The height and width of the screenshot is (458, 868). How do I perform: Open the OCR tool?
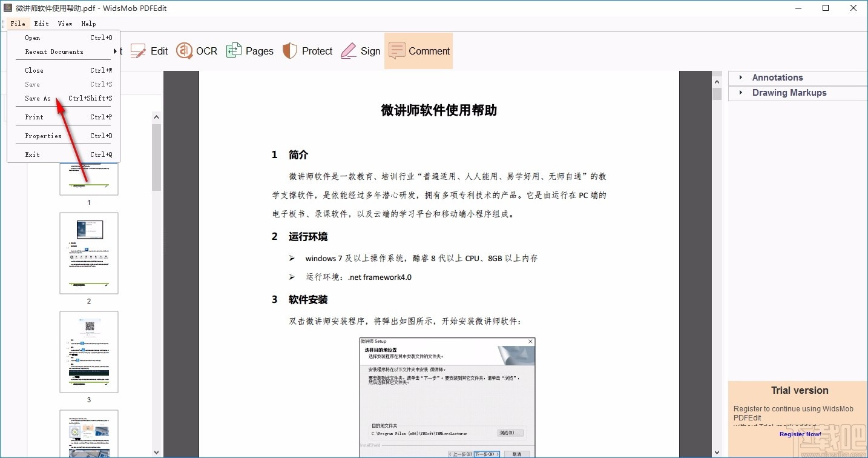(197, 51)
